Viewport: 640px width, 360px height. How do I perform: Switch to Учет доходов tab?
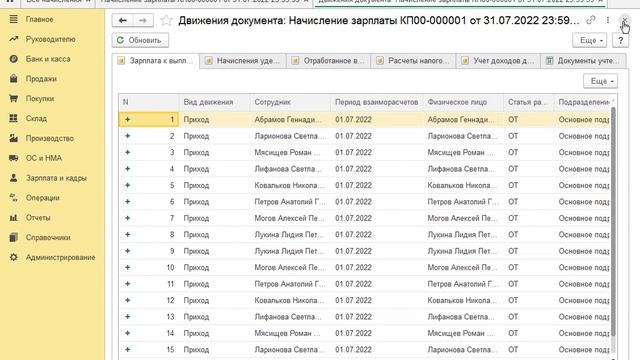pos(498,61)
